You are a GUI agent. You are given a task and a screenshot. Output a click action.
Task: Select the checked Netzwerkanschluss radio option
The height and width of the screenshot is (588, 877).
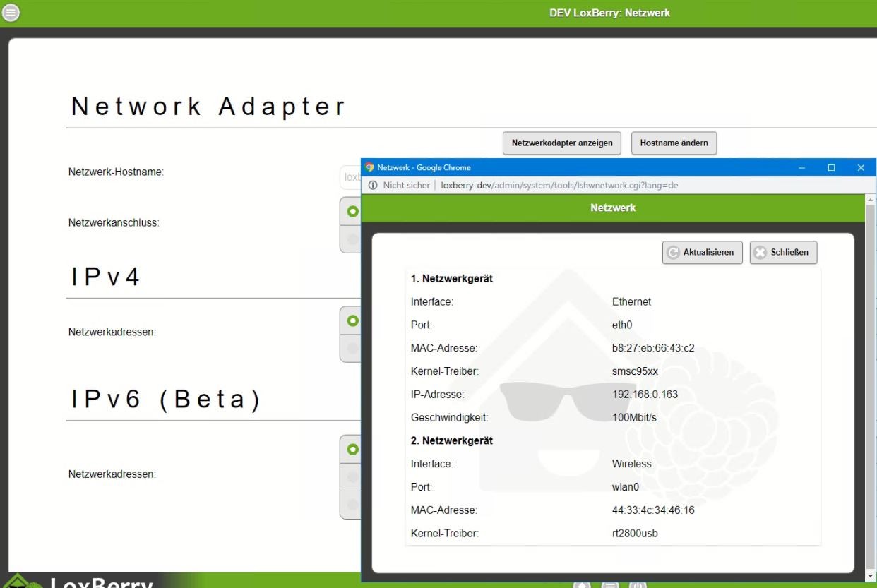click(x=352, y=211)
